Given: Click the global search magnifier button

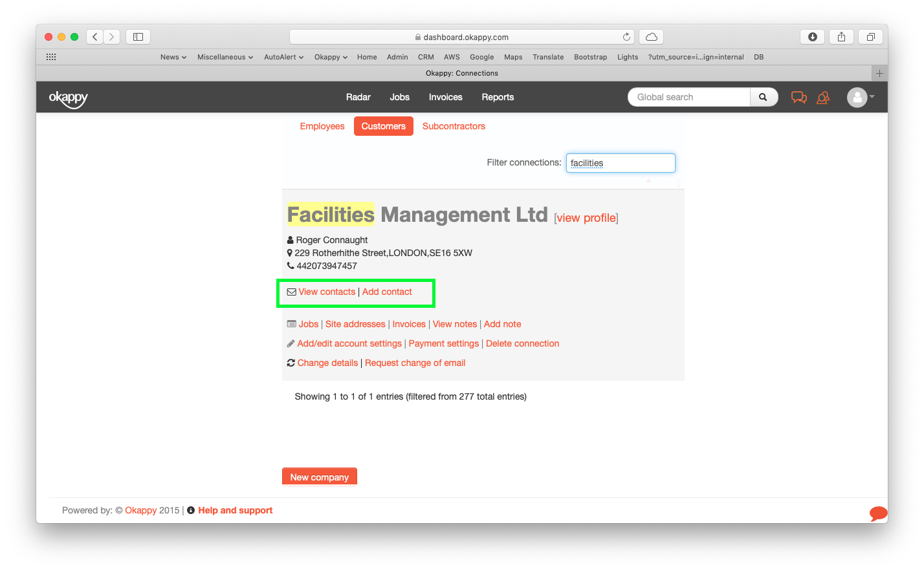Looking at the screenshot, I should click(764, 97).
